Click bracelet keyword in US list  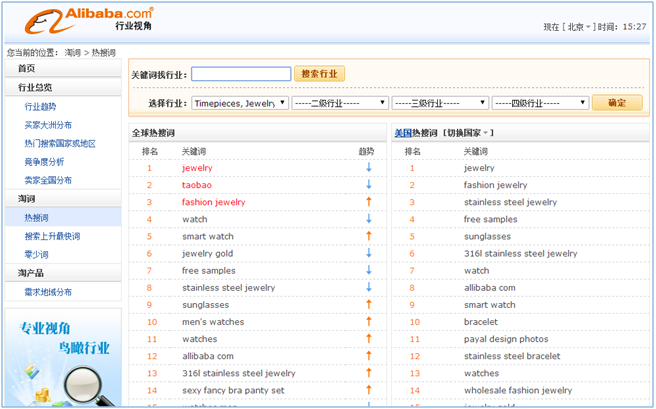click(x=481, y=322)
